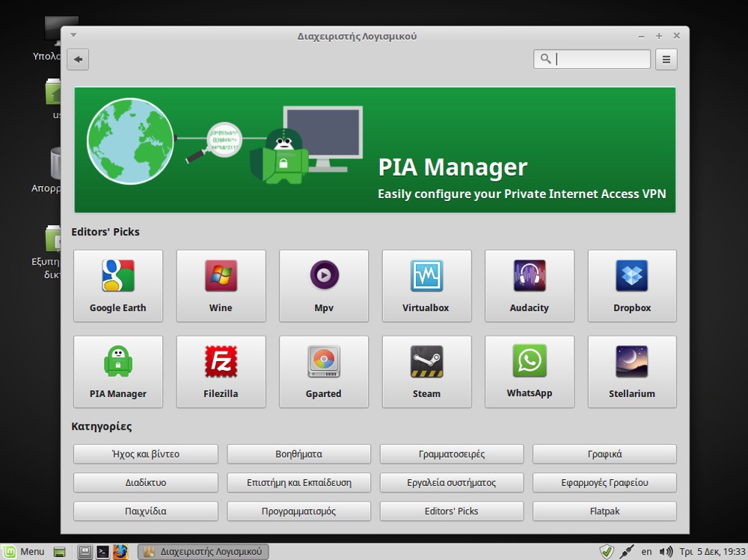
Task: Browse the Flatpak category
Action: pos(604,511)
